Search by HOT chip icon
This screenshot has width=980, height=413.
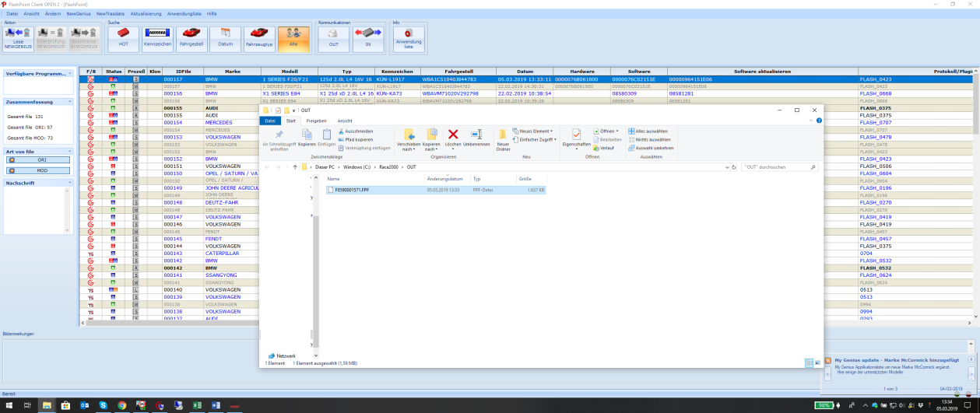pos(124,39)
